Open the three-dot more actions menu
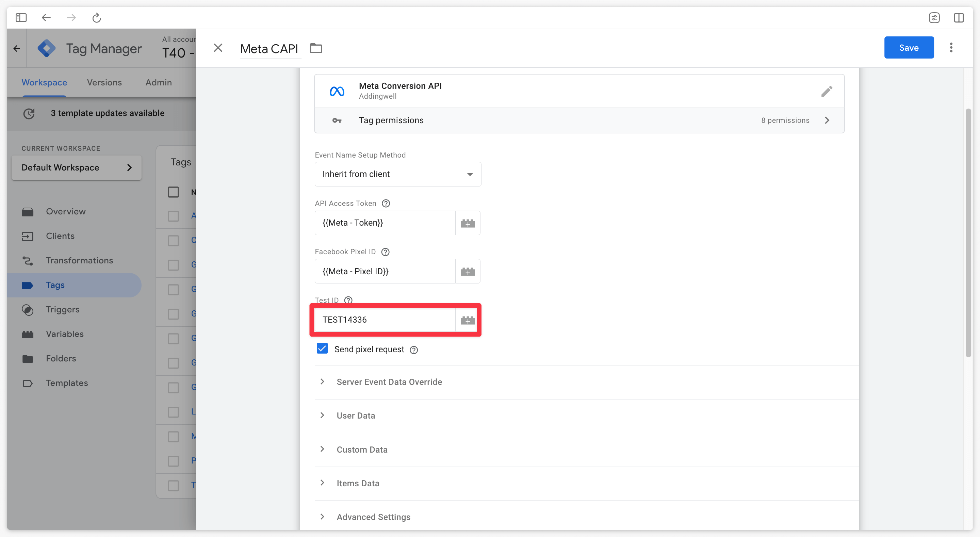 tap(951, 48)
